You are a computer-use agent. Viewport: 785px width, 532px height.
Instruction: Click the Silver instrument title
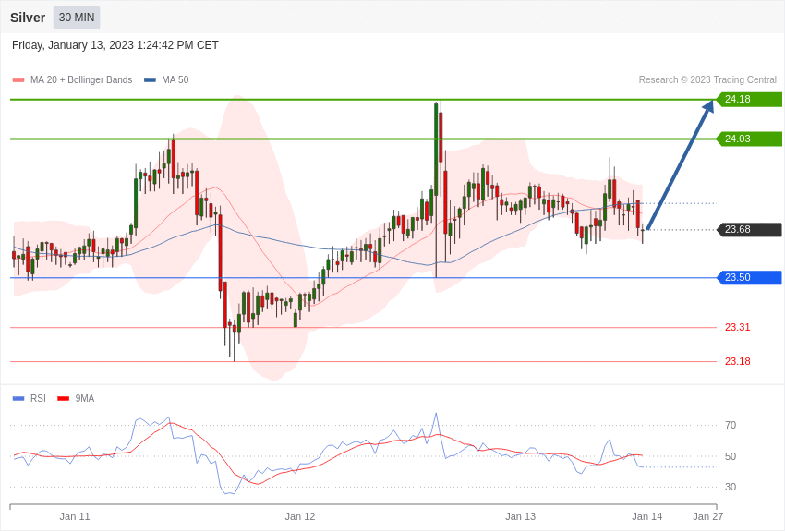tap(28, 18)
